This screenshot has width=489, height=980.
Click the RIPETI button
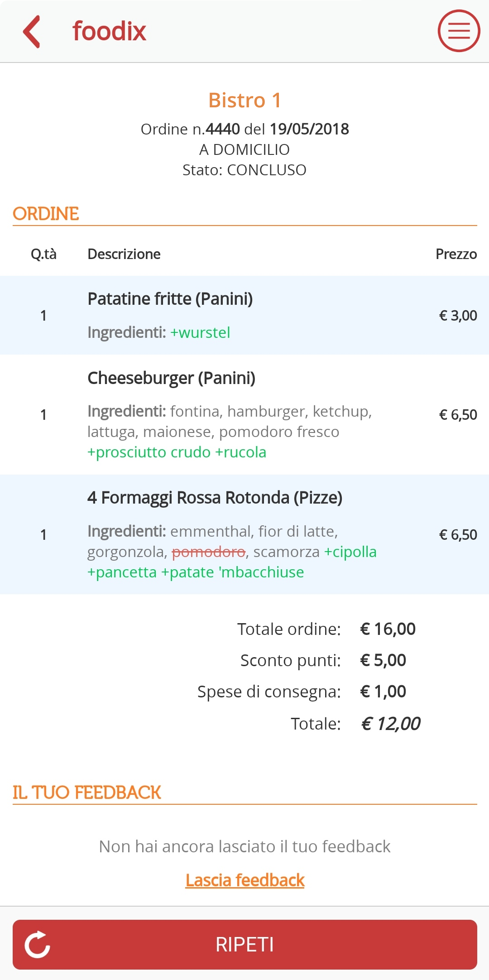[244, 945]
